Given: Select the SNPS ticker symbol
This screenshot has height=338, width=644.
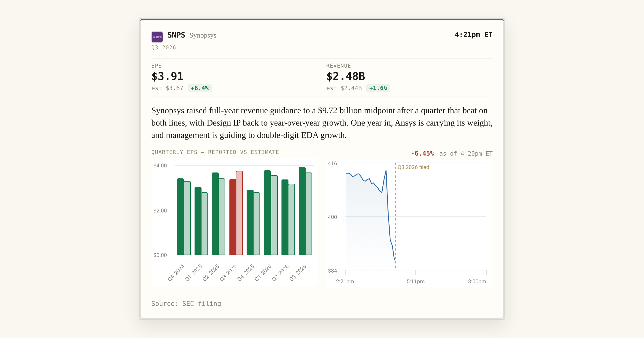Looking at the screenshot, I should [176, 35].
